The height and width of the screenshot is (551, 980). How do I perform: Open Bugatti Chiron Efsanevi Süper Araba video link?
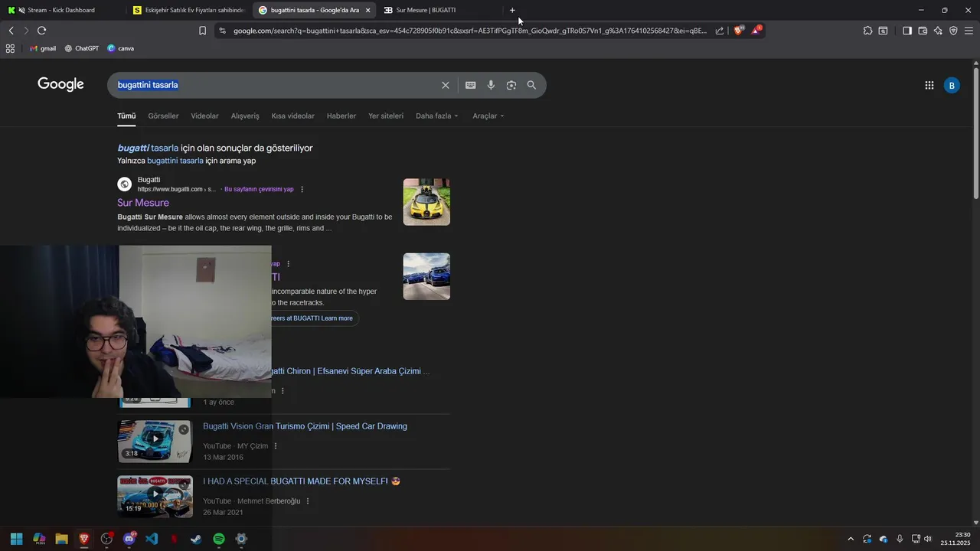(351, 371)
